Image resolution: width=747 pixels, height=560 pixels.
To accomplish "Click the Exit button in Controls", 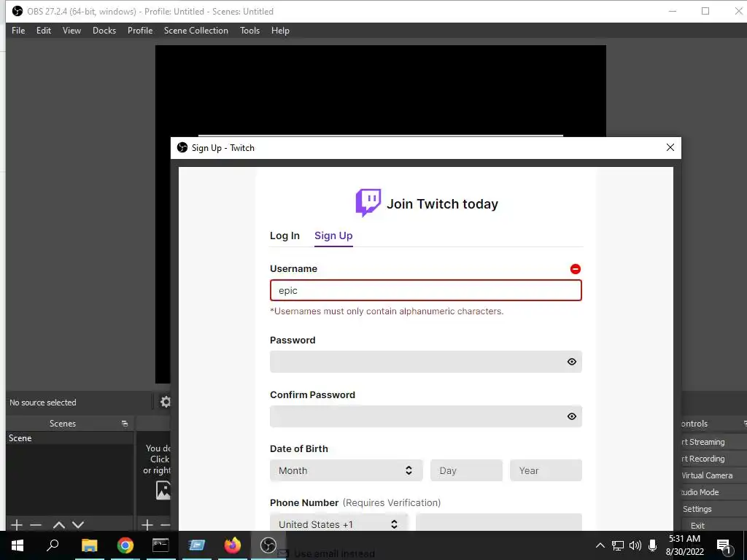I will [x=712, y=525].
